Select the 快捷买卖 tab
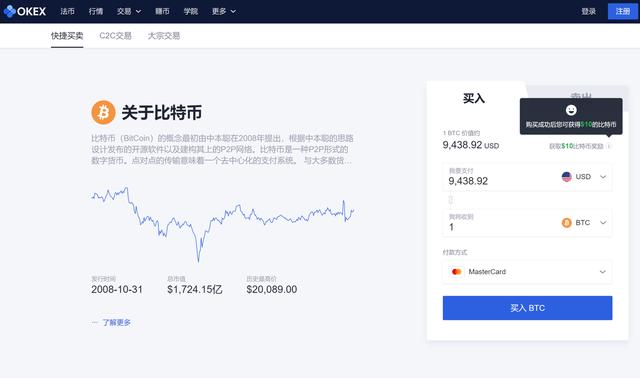Viewport: 640px width, 378px height. (67, 36)
